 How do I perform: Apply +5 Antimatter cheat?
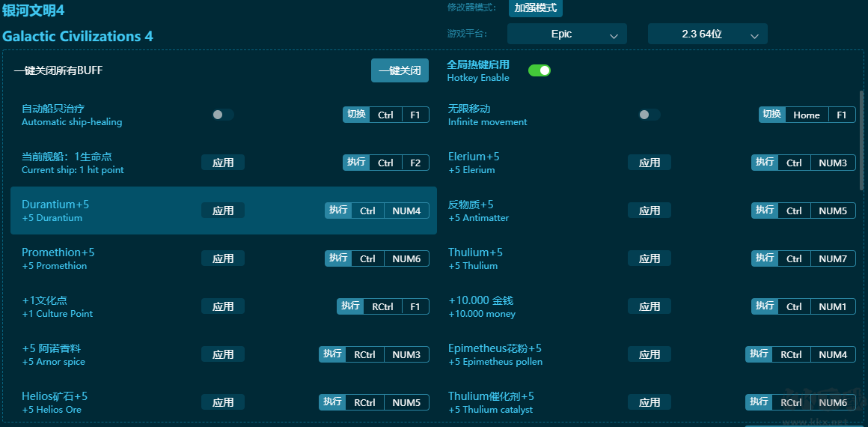[x=650, y=211]
